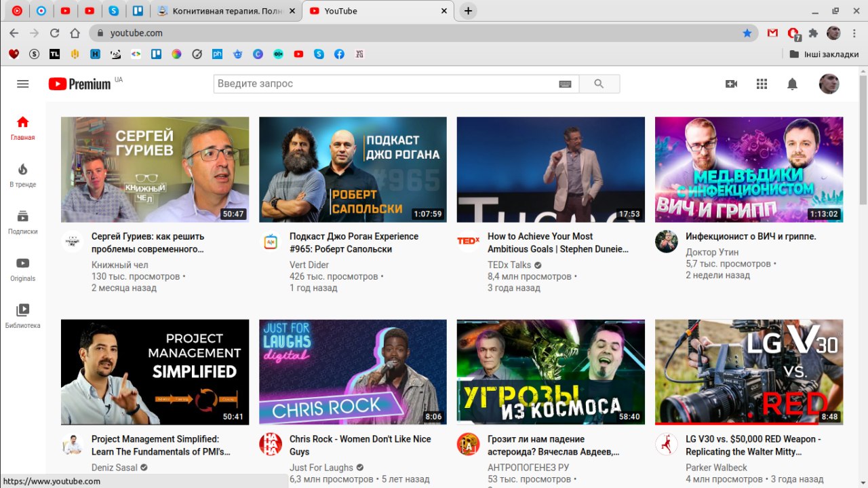
Task: Open В тренде trending section
Action: click(22, 174)
